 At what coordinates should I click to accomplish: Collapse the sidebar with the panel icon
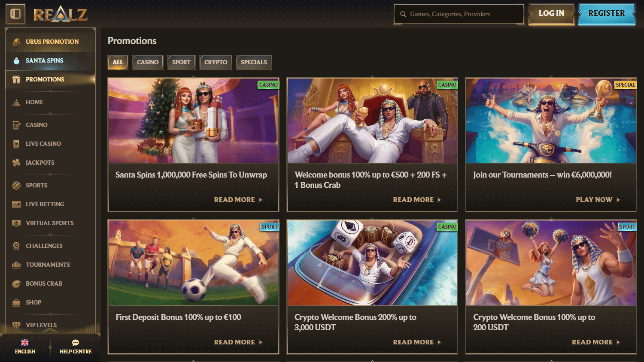click(15, 14)
